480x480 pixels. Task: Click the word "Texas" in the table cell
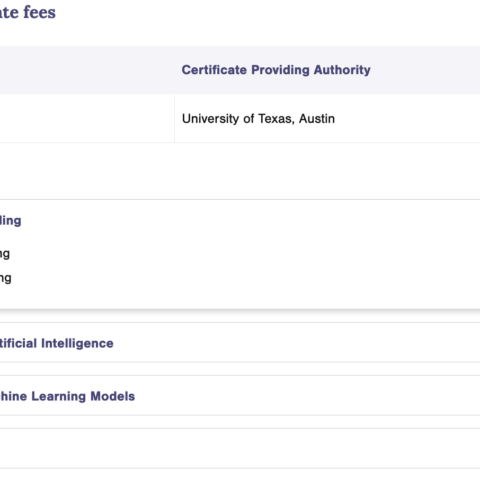pos(276,119)
